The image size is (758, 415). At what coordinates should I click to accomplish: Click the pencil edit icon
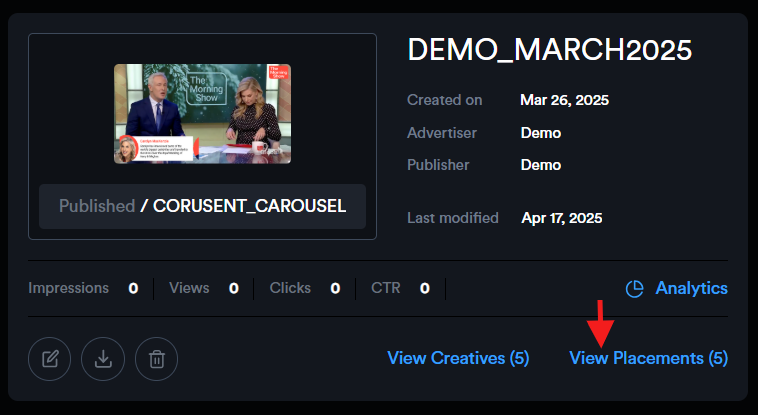tap(49, 358)
